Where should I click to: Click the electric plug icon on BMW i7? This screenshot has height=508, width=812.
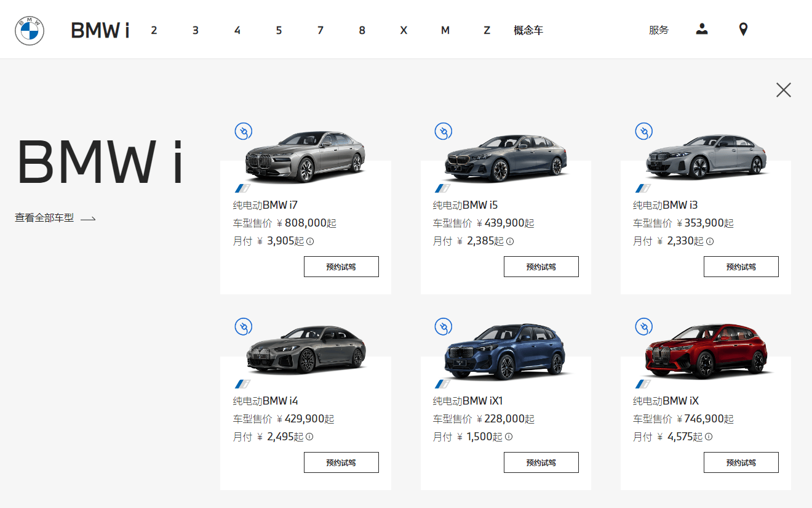tap(243, 131)
